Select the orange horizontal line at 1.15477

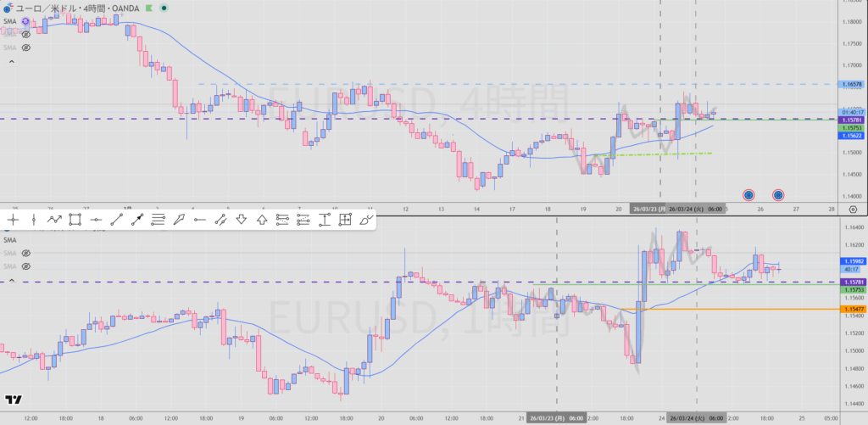(x=729, y=310)
